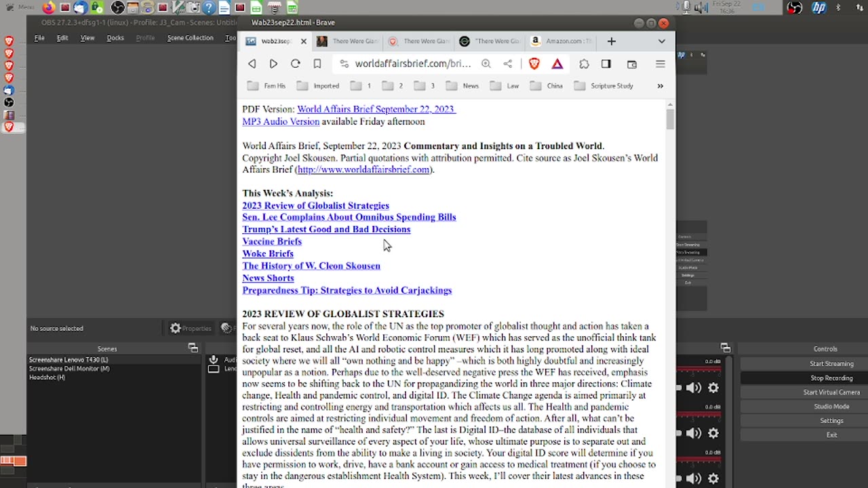Expand the tab search dropdown
Screen dimensions: 868x488
click(x=661, y=41)
